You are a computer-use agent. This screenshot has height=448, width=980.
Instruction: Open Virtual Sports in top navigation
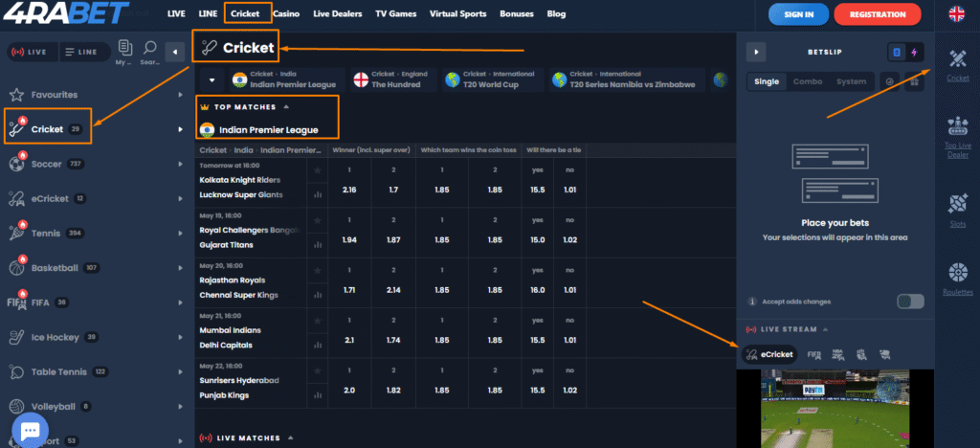click(458, 13)
